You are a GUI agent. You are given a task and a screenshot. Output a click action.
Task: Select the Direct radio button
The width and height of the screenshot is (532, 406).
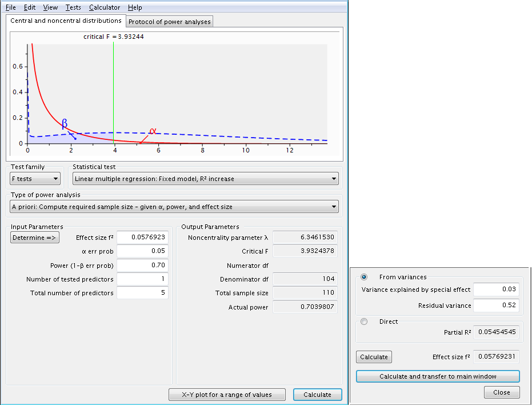pyautogui.click(x=365, y=321)
